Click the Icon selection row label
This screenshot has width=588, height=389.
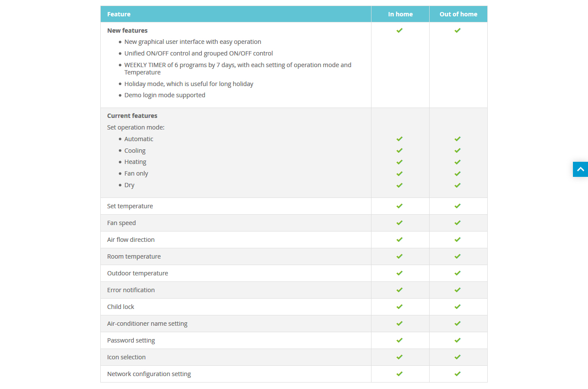coord(127,357)
